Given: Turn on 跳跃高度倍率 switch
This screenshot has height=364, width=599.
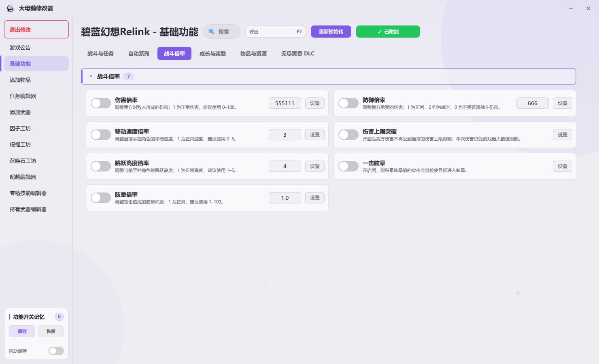Looking at the screenshot, I should pyautogui.click(x=101, y=166).
